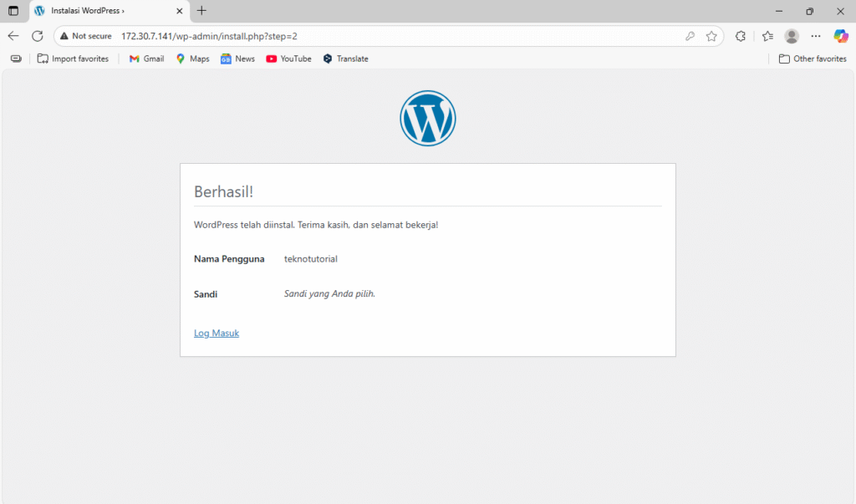Click the Log Masuk link
Image resolution: width=856 pixels, height=504 pixels.
[x=217, y=333]
